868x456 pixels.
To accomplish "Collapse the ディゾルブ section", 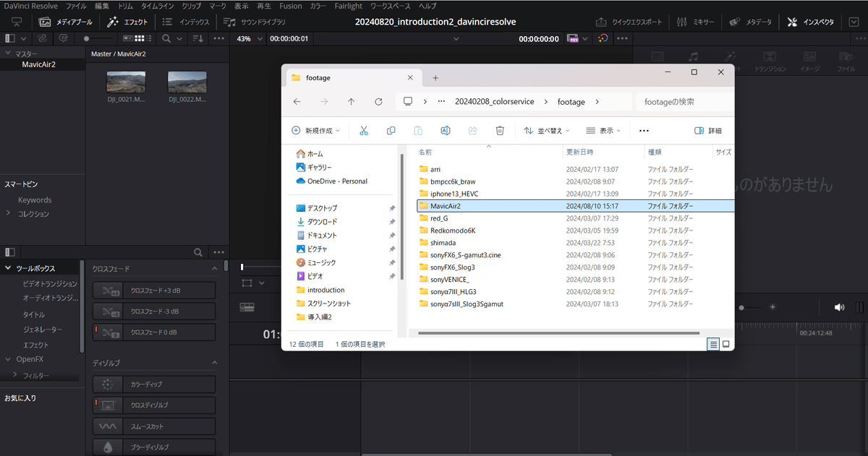I will point(215,363).
